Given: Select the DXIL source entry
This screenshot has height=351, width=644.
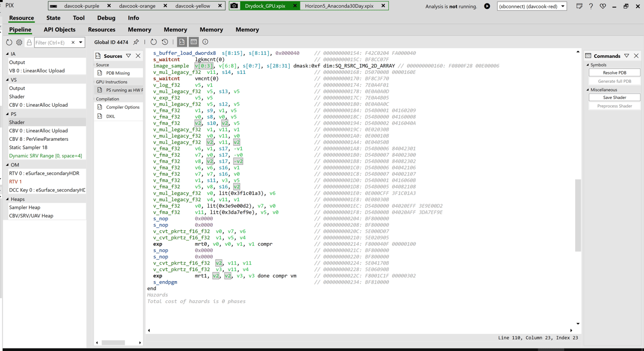Looking at the screenshot, I should pyautogui.click(x=119, y=116).
